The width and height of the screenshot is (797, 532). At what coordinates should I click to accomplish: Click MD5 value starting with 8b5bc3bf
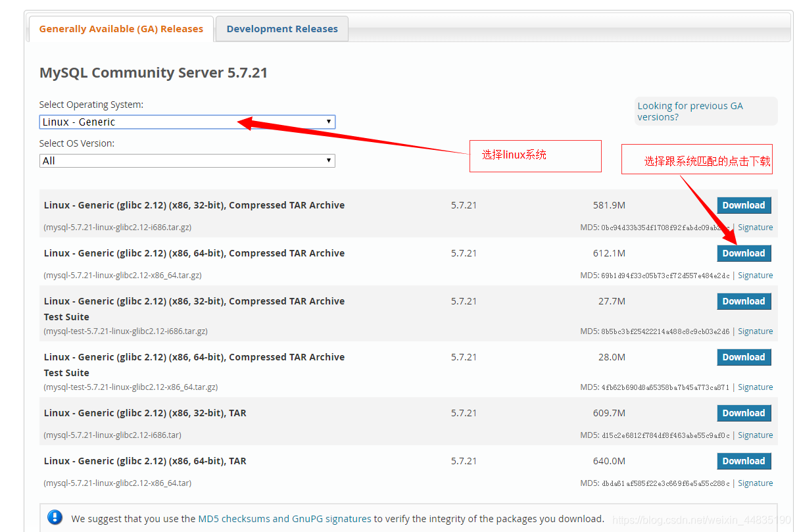coord(665,332)
